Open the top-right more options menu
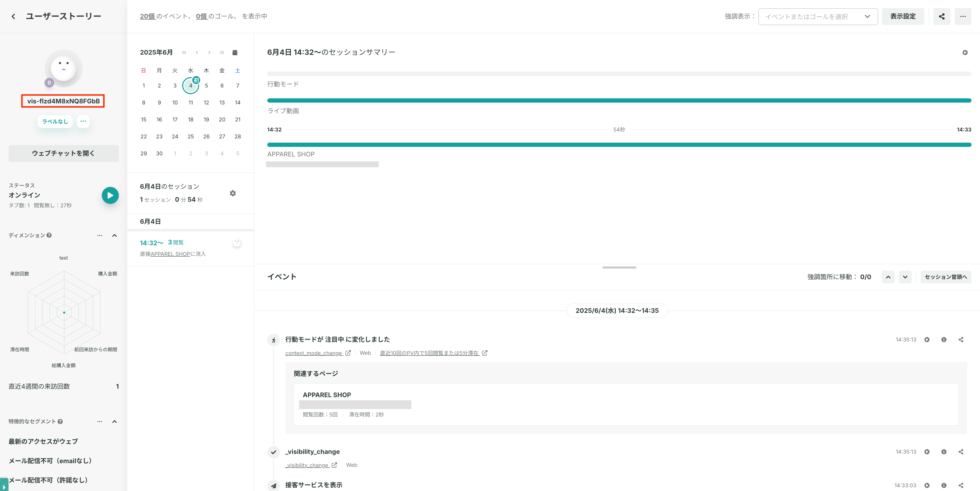Viewport: 980px width, 491px height. point(963,16)
